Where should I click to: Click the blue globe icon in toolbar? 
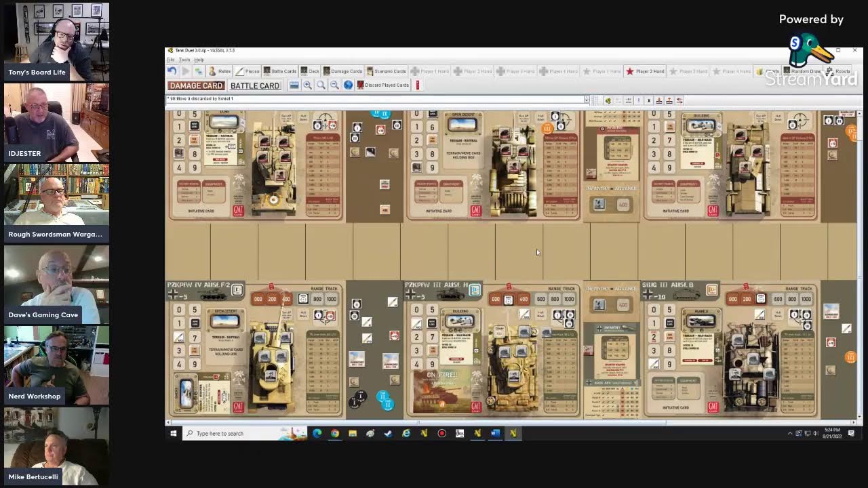348,85
